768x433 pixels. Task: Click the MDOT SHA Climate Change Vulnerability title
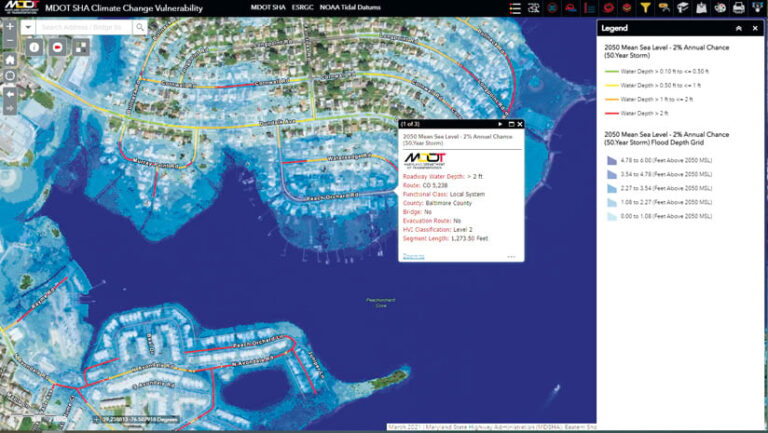pos(124,8)
